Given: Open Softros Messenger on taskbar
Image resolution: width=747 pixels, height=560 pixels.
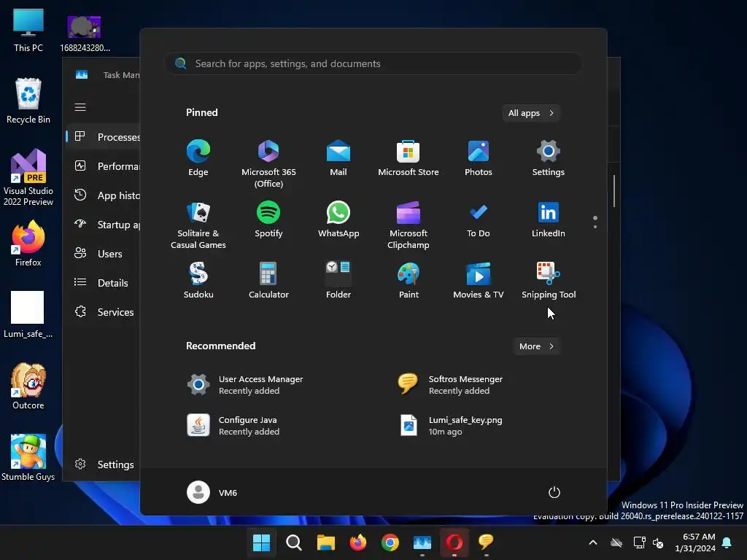Looking at the screenshot, I should 486,542.
